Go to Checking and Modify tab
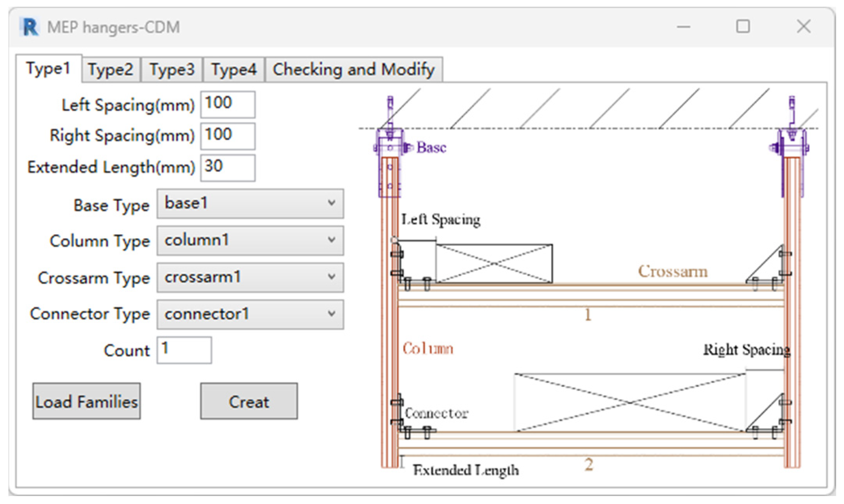The height and width of the screenshot is (504, 844). point(353,70)
